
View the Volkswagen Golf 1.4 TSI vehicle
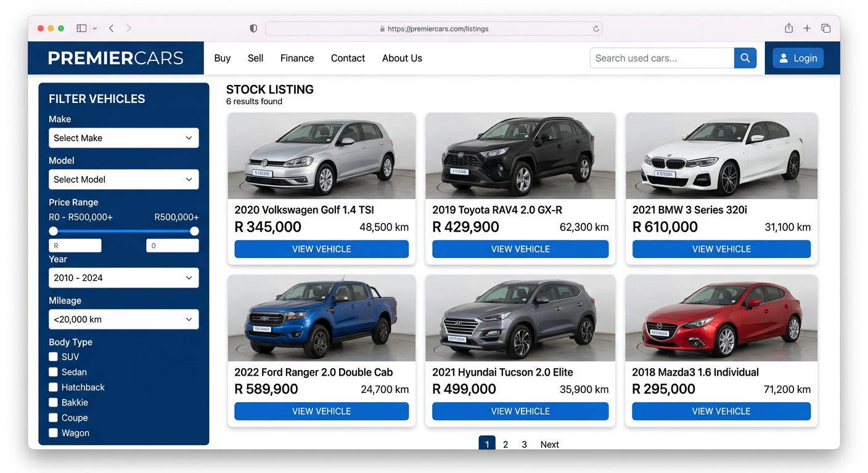point(322,249)
